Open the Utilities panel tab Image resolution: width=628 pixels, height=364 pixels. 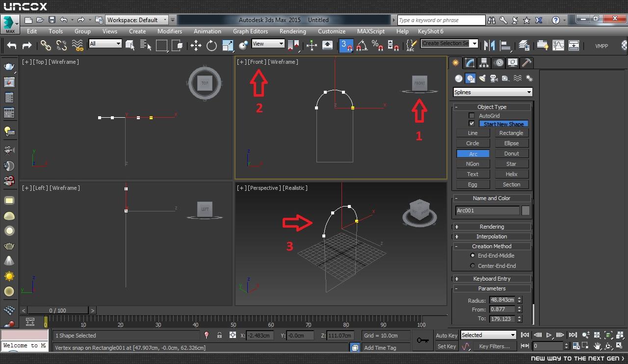tap(526, 63)
